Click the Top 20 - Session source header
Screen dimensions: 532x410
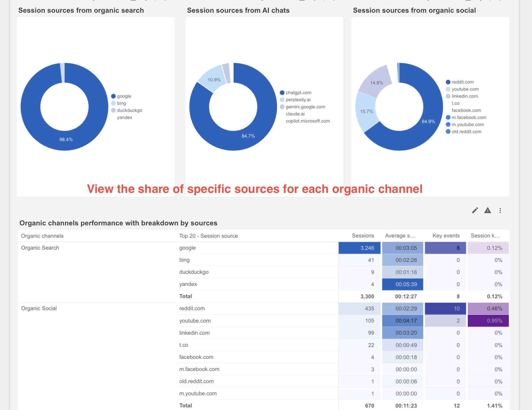(208, 236)
